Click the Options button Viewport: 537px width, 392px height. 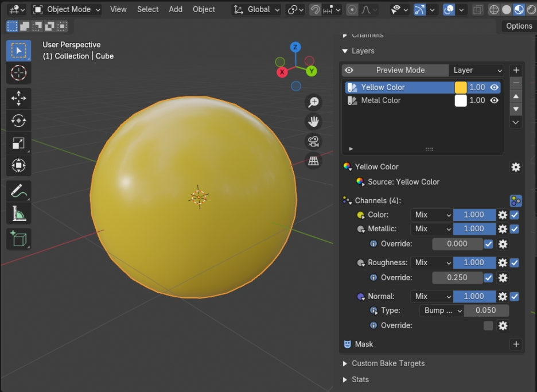pyautogui.click(x=519, y=26)
